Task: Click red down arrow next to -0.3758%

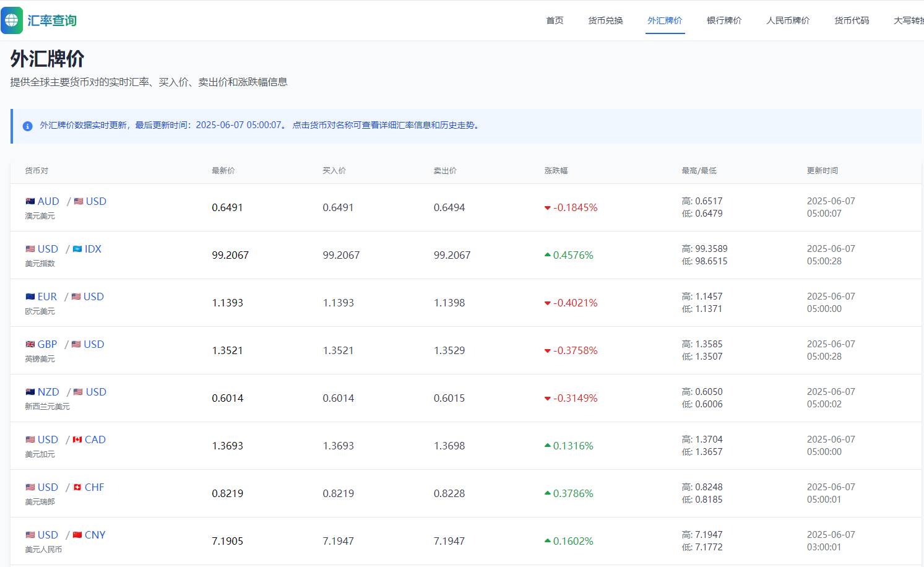Action: pyautogui.click(x=547, y=351)
